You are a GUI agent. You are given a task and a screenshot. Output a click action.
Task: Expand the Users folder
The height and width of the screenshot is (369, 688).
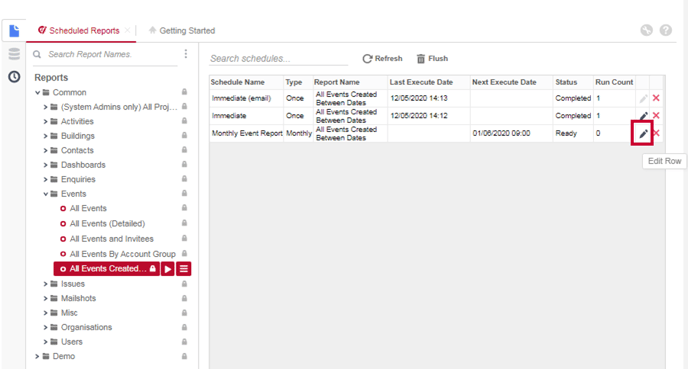tap(45, 342)
